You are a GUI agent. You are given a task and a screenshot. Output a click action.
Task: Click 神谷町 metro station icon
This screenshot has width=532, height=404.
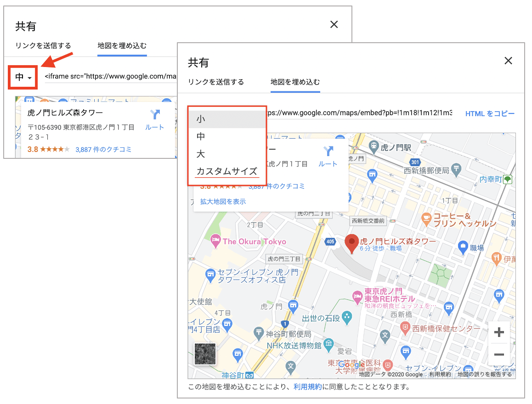(249, 375)
